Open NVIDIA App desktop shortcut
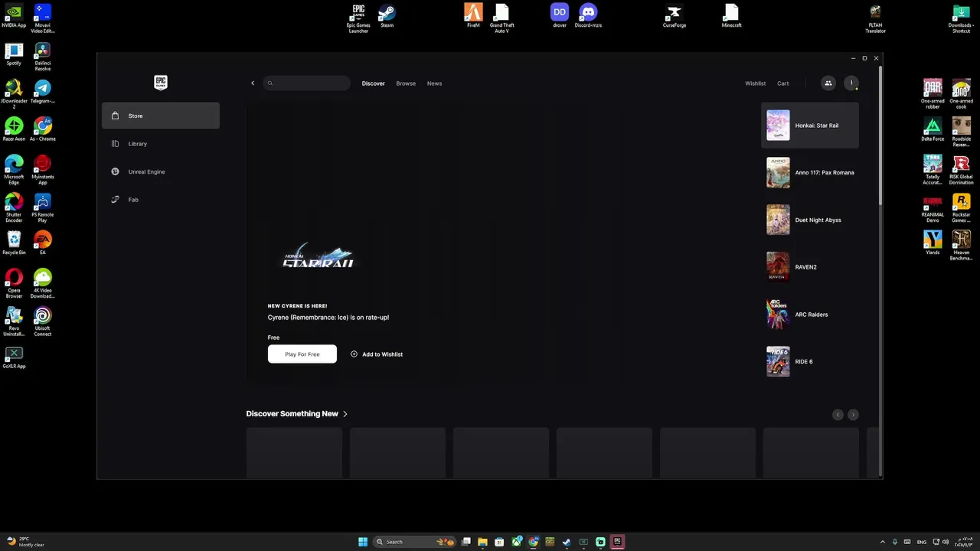Screen dimensions: 980x551 (x=14, y=17)
